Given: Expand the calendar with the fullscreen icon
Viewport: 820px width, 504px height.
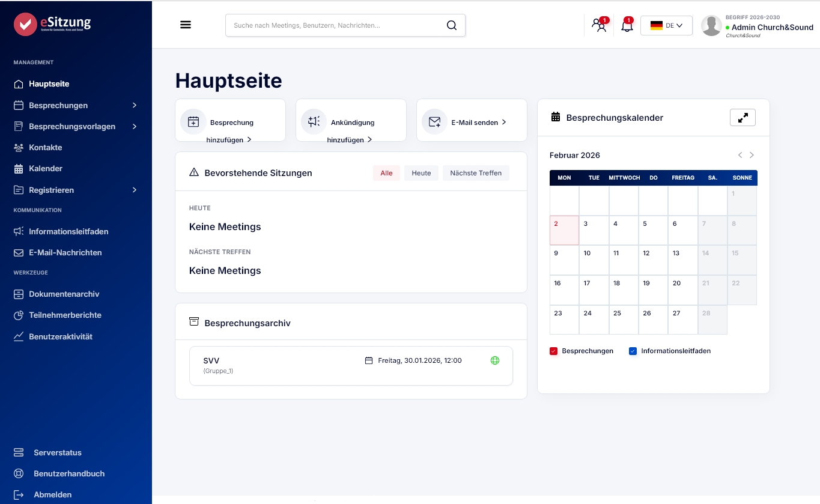Looking at the screenshot, I should [x=743, y=118].
